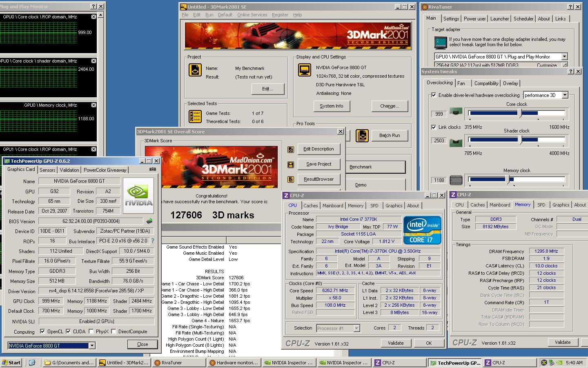This screenshot has width=588, height=368.
Task: Close the GPU1 ROP domain clock graph
Action: point(94,149)
